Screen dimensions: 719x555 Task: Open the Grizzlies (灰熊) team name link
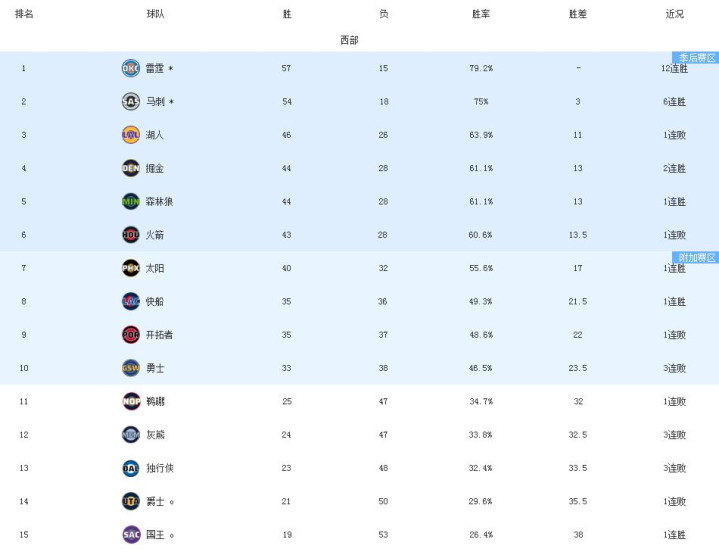click(x=155, y=435)
